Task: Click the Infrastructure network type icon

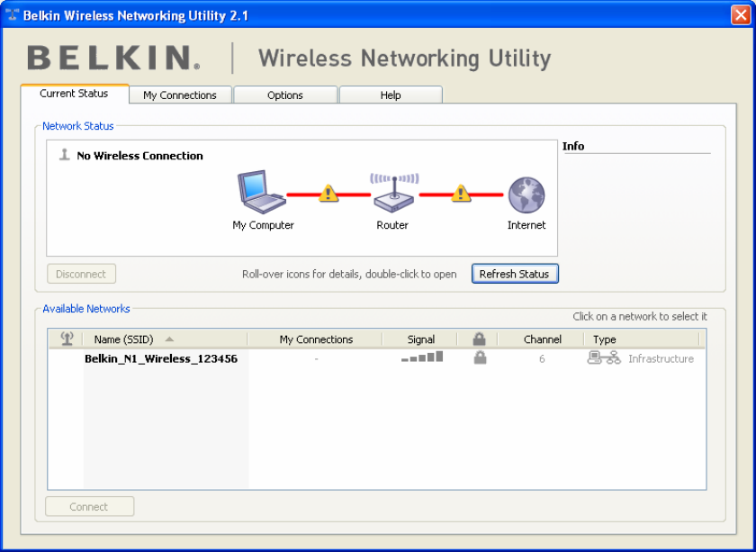Action: 604,357
